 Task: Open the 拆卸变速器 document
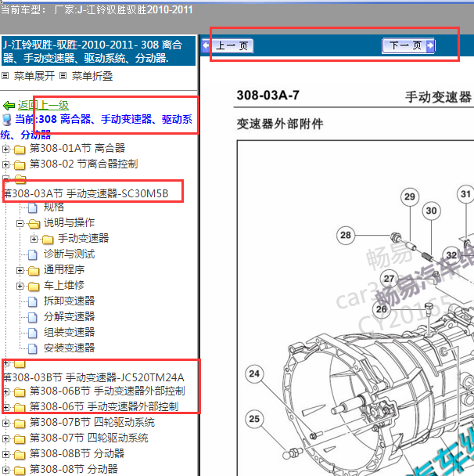(x=69, y=301)
